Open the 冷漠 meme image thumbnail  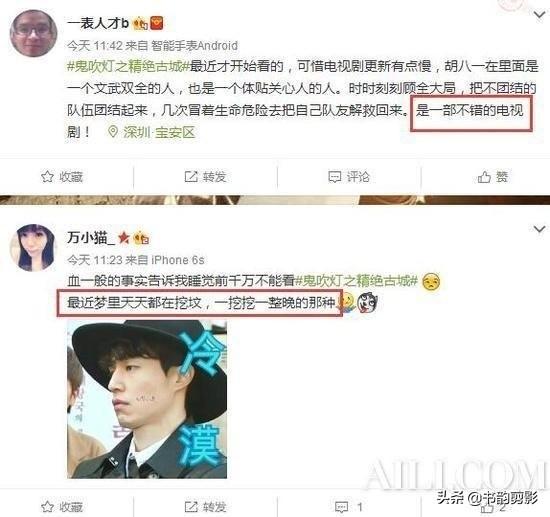point(147,400)
